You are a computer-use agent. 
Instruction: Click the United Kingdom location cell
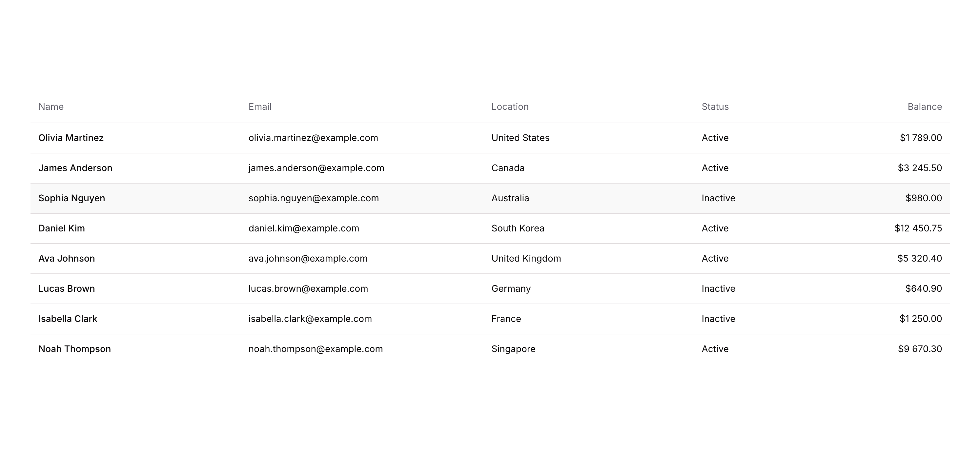click(526, 259)
